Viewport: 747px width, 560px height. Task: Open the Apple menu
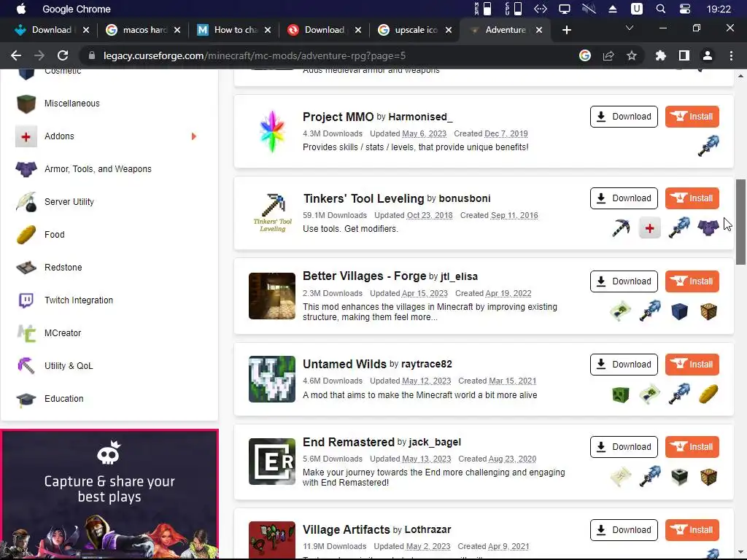click(x=21, y=9)
